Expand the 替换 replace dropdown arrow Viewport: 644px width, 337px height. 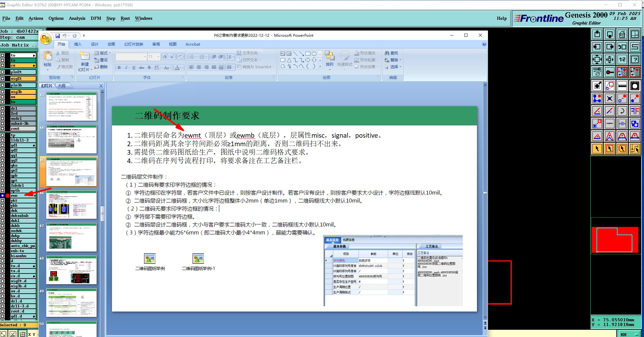400,60
